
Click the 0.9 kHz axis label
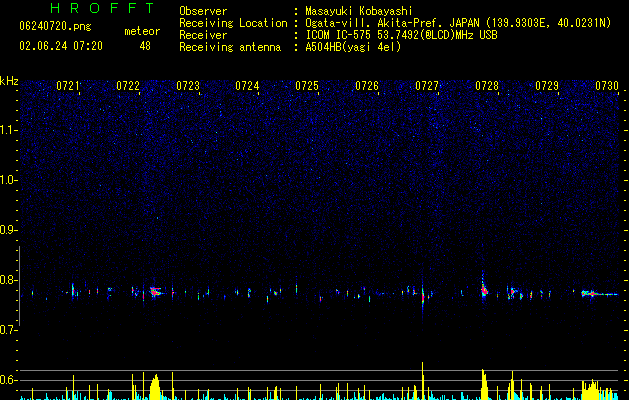pyautogui.click(x=9, y=230)
